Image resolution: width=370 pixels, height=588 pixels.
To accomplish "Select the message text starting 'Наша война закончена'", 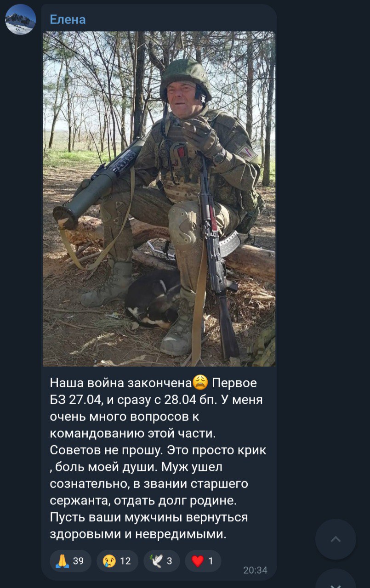I will pos(158,458).
